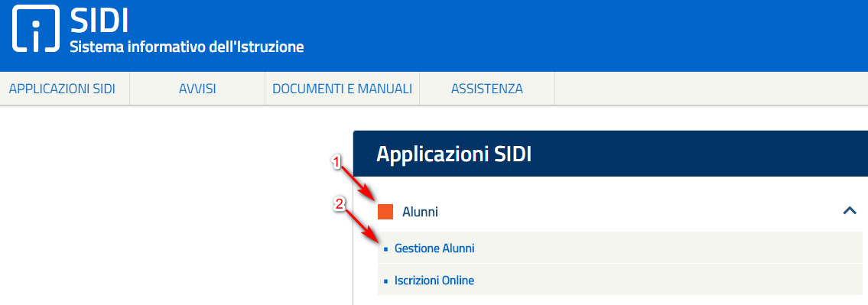Screen dimensions: 868x305
Task: Click the Applicazioni SIDI panel heading
Action: coord(454,154)
